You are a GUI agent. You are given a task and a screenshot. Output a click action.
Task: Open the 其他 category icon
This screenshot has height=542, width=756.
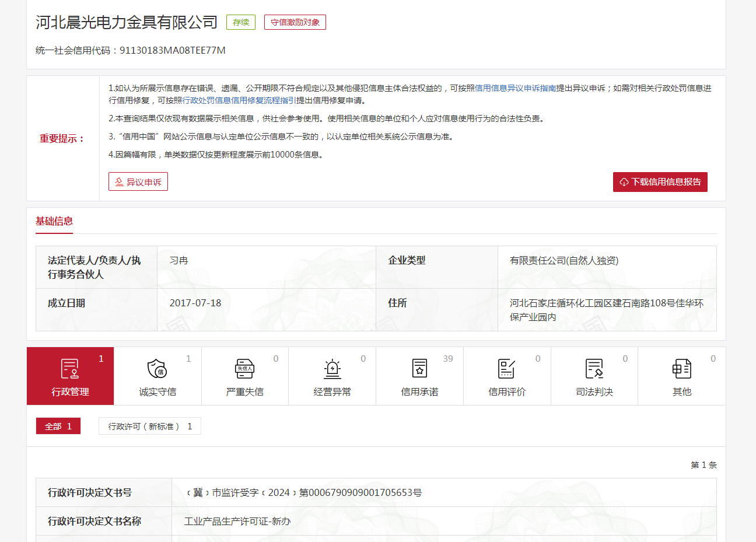click(x=681, y=369)
